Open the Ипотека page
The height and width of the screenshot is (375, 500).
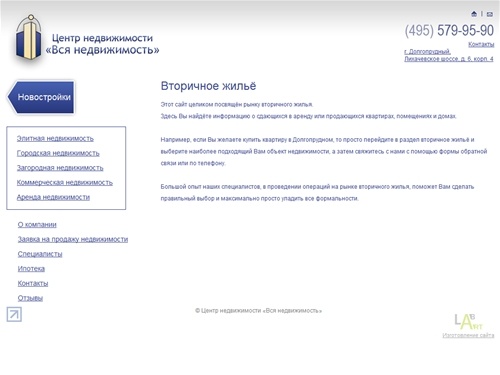(x=31, y=268)
